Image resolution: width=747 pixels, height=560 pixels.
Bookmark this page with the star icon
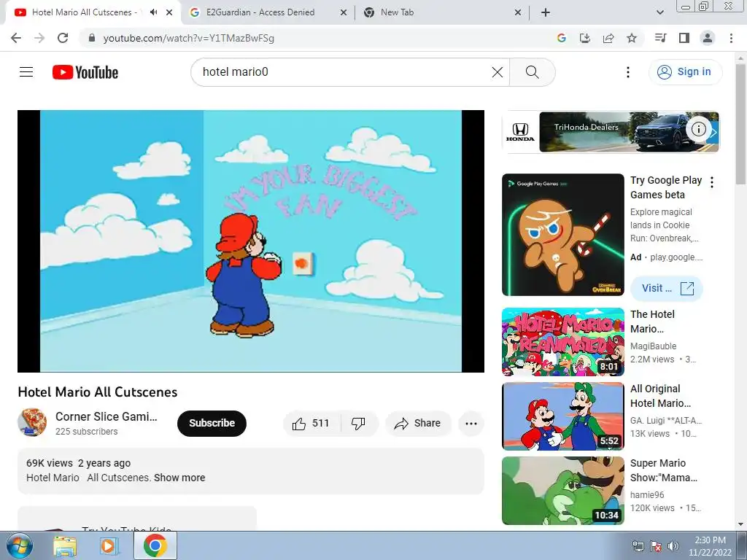[632, 38]
